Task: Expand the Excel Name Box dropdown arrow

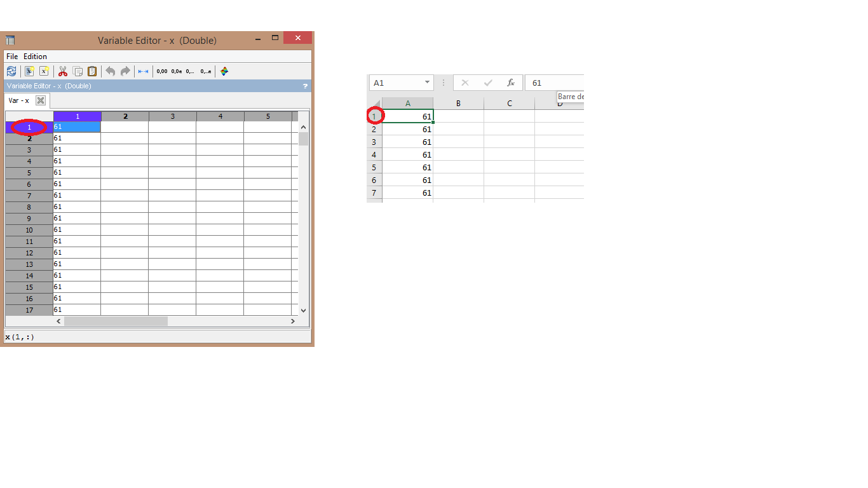Action: (428, 83)
